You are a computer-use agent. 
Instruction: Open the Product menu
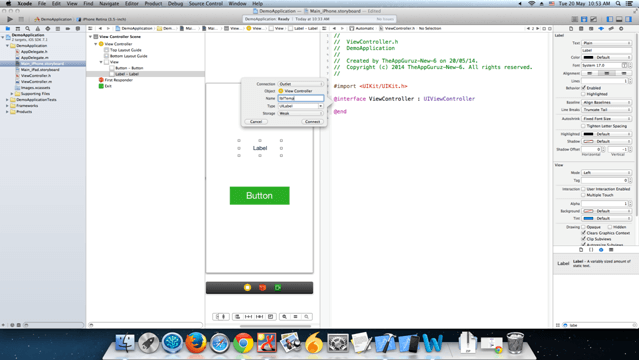[153, 3]
